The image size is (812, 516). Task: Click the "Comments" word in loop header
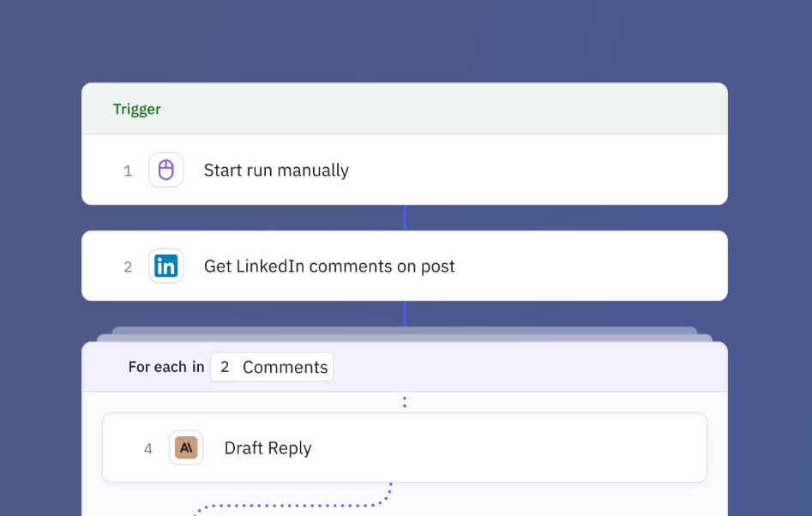285,367
